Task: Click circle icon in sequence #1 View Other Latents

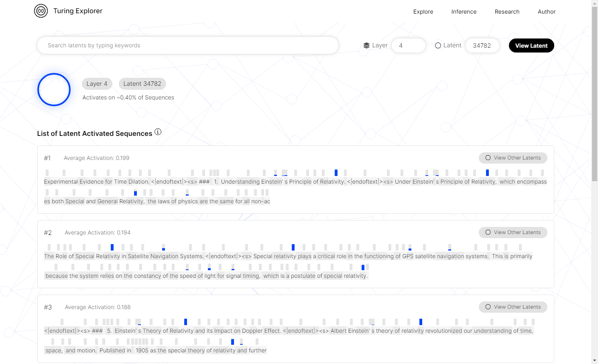Action: click(488, 158)
